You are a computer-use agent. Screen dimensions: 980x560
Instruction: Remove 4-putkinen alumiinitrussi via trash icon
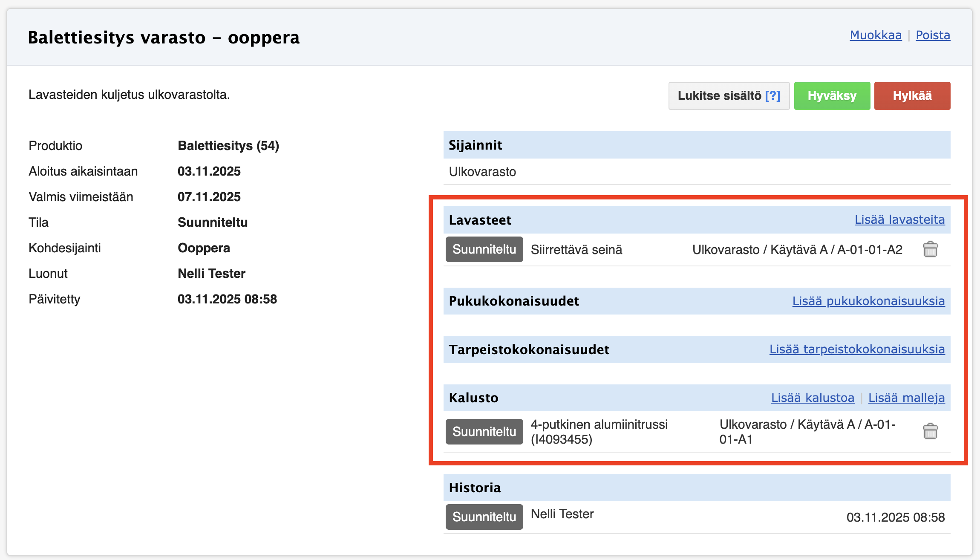[x=930, y=431]
